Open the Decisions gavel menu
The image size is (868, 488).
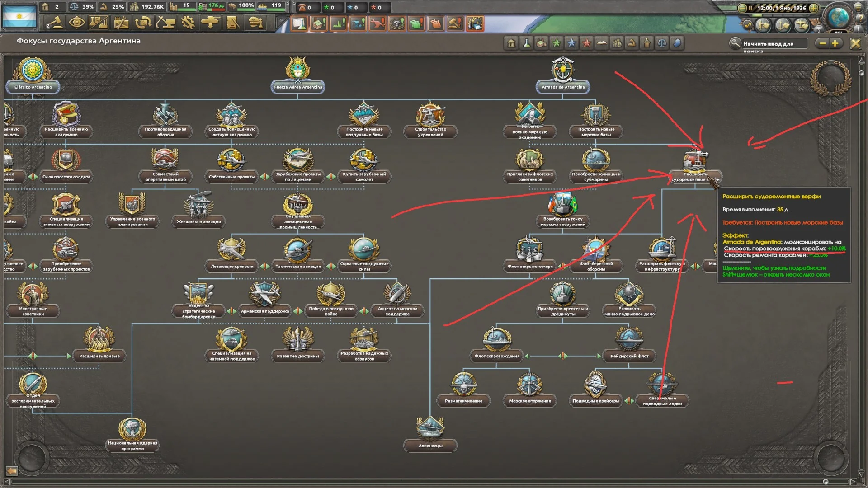coord(55,22)
